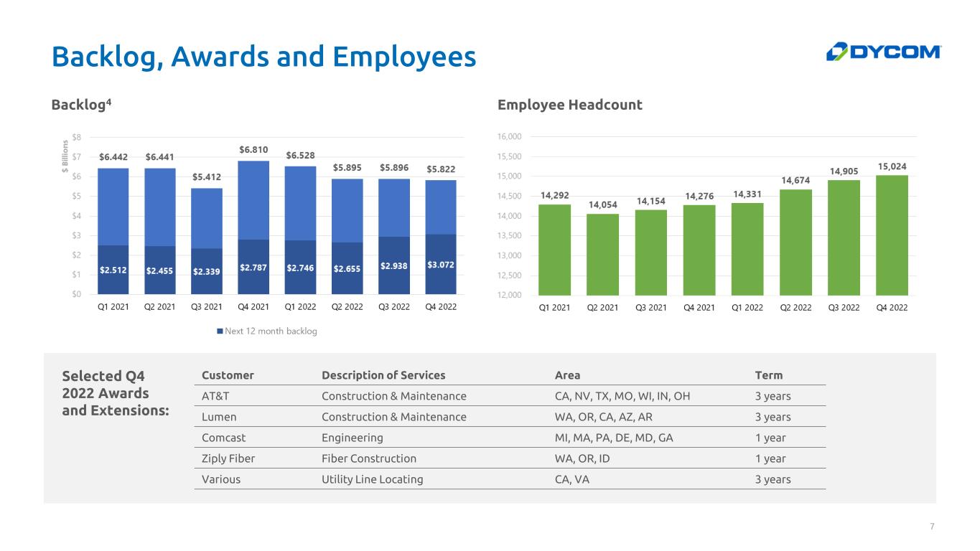Image resolution: width=980 pixels, height=551 pixels.
Task: Click the Next 12 month backlog legend swatch
Action: [220, 331]
